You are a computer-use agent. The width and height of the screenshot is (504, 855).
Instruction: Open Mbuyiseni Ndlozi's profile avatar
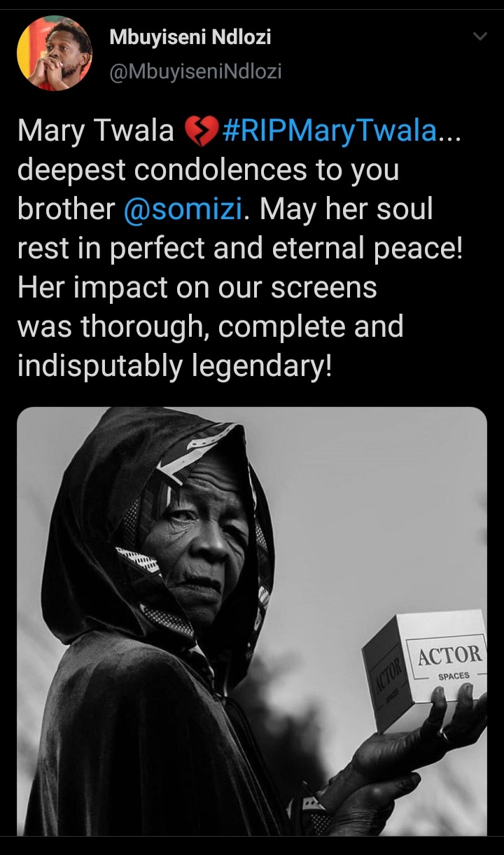pyautogui.click(x=55, y=54)
